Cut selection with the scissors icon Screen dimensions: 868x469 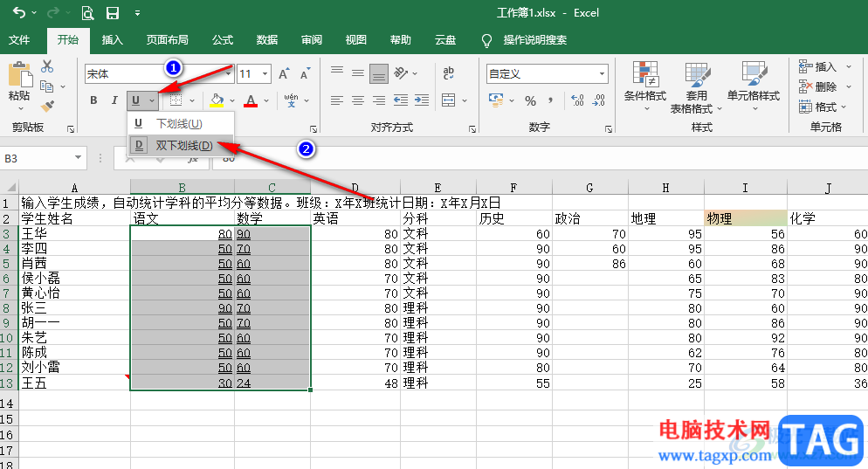48,66
